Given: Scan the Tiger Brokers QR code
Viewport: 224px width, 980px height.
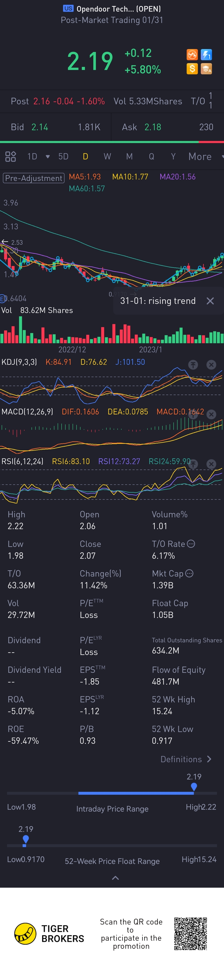Looking at the screenshot, I should click(190, 934).
